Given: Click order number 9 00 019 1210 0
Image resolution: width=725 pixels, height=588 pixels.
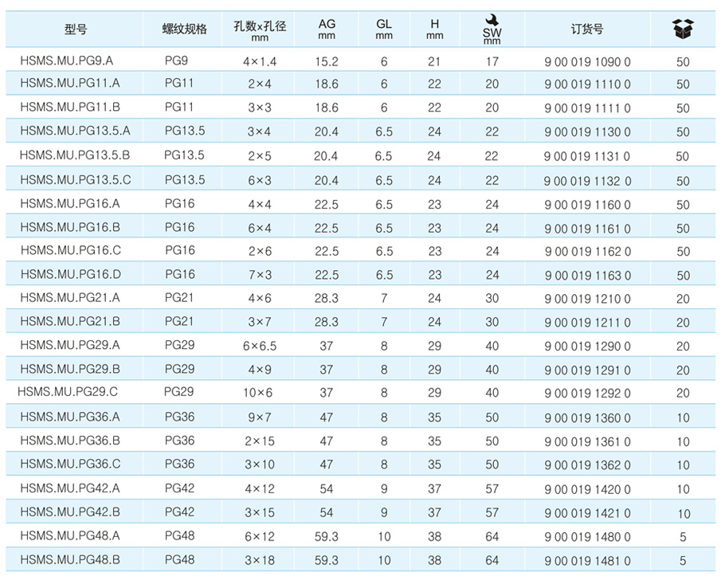Looking at the screenshot, I should [587, 299].
